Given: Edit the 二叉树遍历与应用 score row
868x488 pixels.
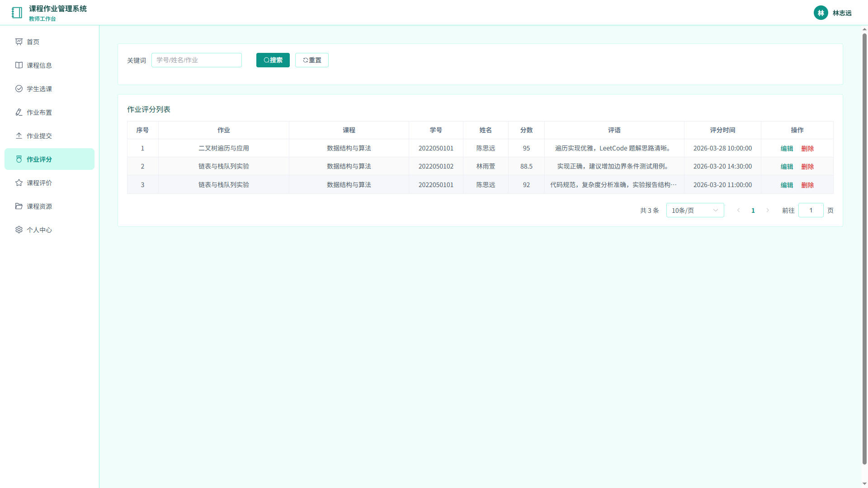Looking at the screenshot, I should [x=787, y=148].
